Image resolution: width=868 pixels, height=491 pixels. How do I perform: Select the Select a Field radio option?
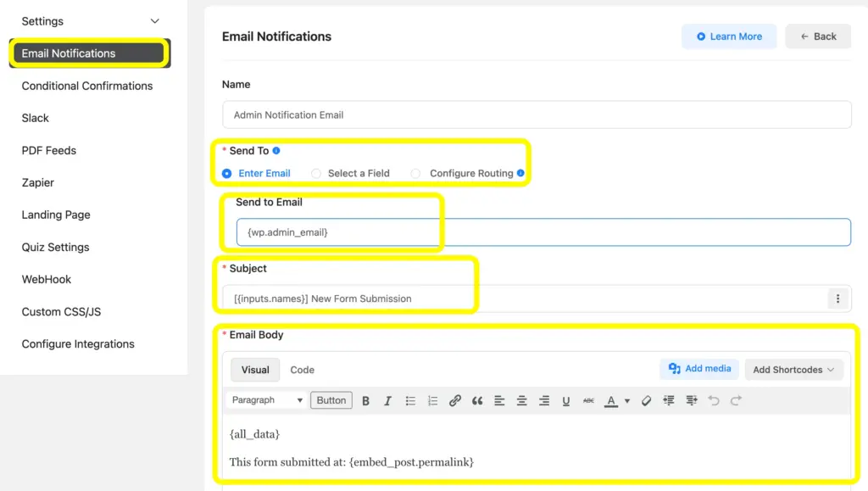point(316,173)
